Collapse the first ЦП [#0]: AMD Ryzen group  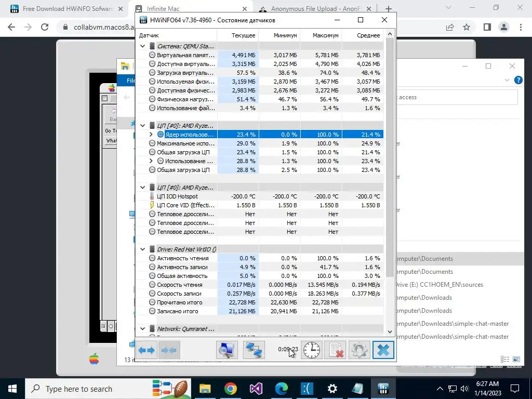[143, 126]
